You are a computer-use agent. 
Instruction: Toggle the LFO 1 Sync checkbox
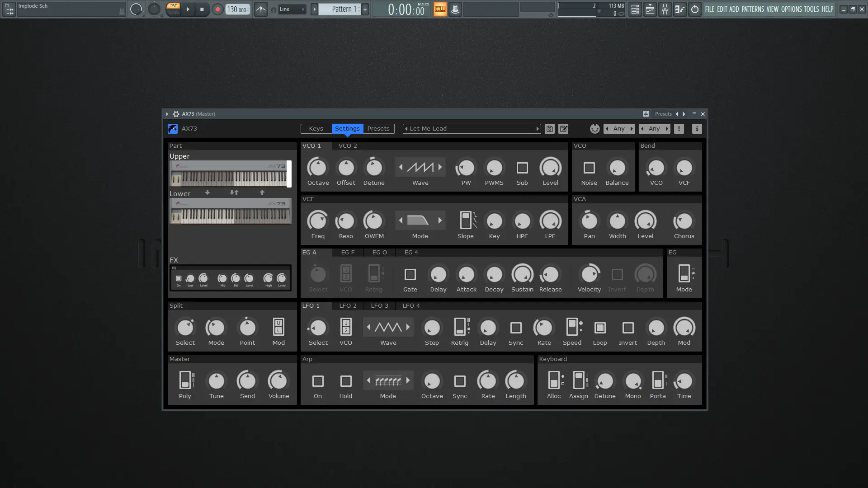tap(515, 328)
